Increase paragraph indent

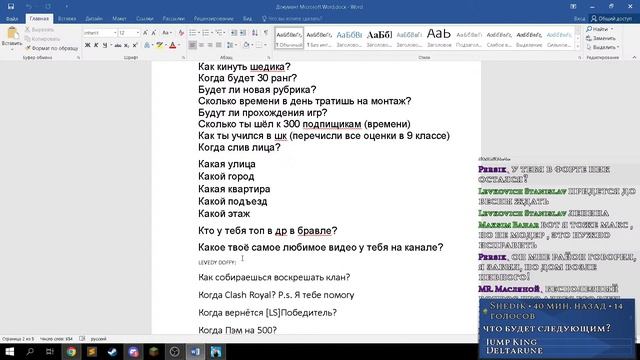tap(243, 33)
